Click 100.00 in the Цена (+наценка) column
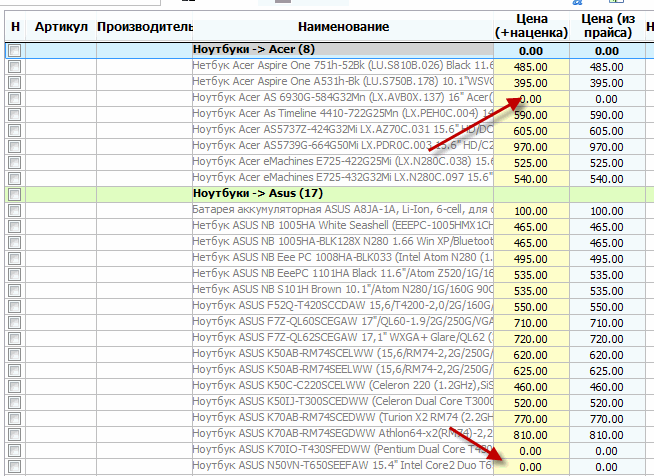This screenshot has width=654, height=476. click(531, 211)
